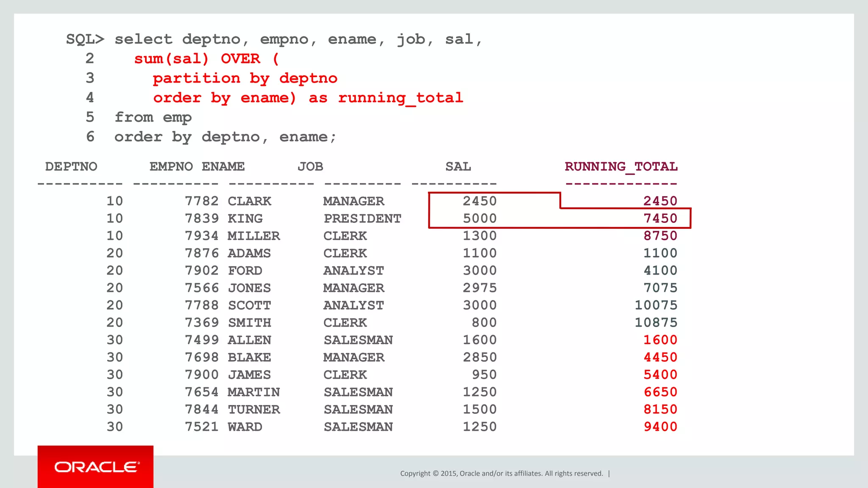The image size is (868, 488).
Task: Click the salary value 800
Action: (484, 323)
